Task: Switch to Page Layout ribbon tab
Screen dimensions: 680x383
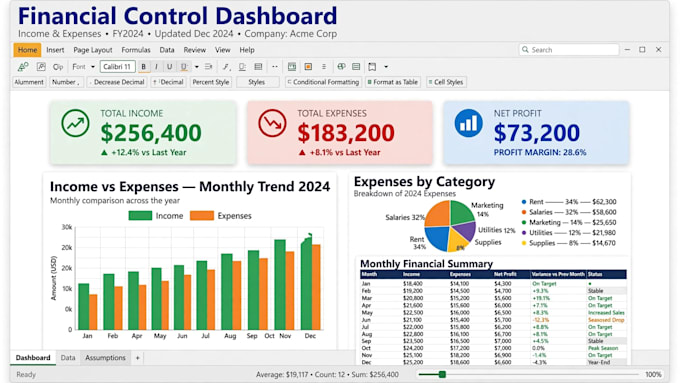Action: (x=93, y=50)
